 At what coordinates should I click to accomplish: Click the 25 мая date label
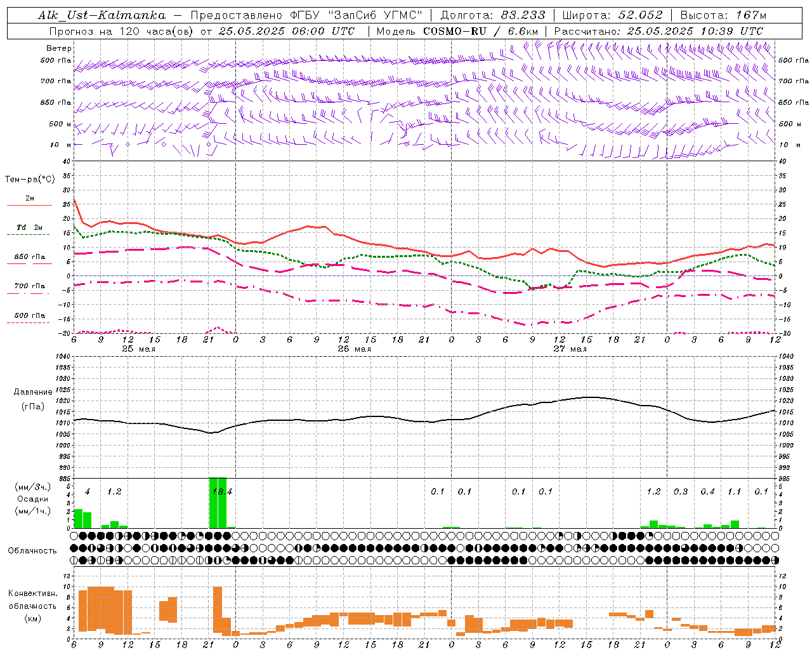138,349
